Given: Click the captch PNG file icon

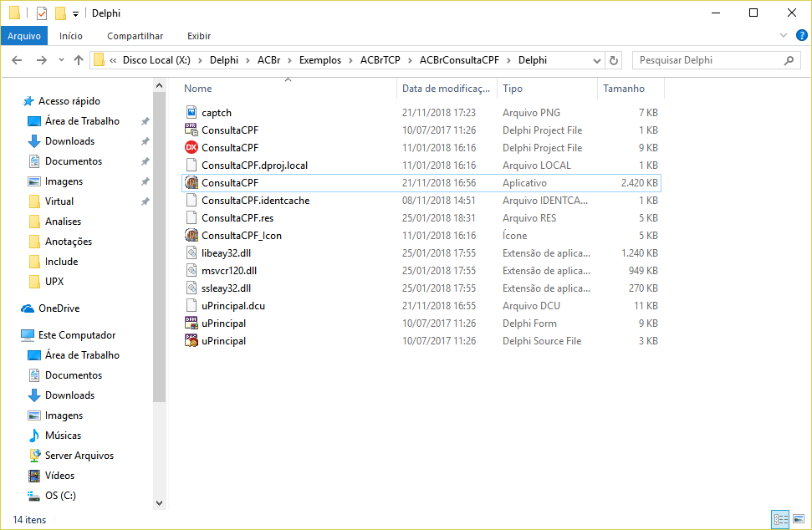Looking at the screenshot, I should point(192,112).
